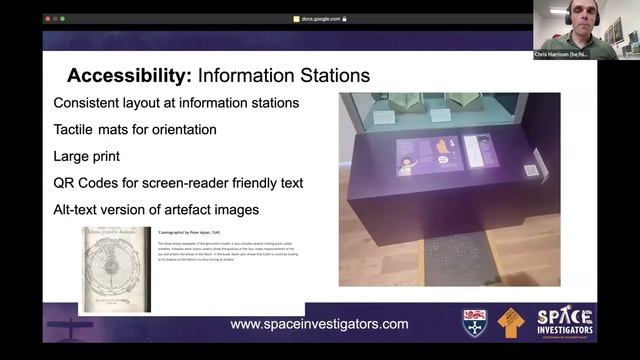The height and width of the screenshot is (360, 640).
Task: Click the yellow minimize window button
Action: click(x=55, y=19)
